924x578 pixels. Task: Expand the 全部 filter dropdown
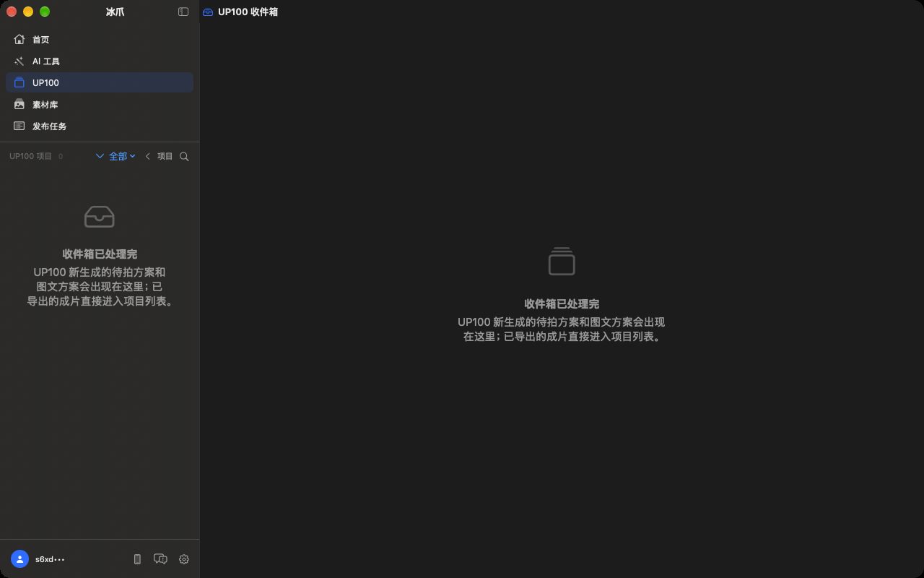[115, 156]
